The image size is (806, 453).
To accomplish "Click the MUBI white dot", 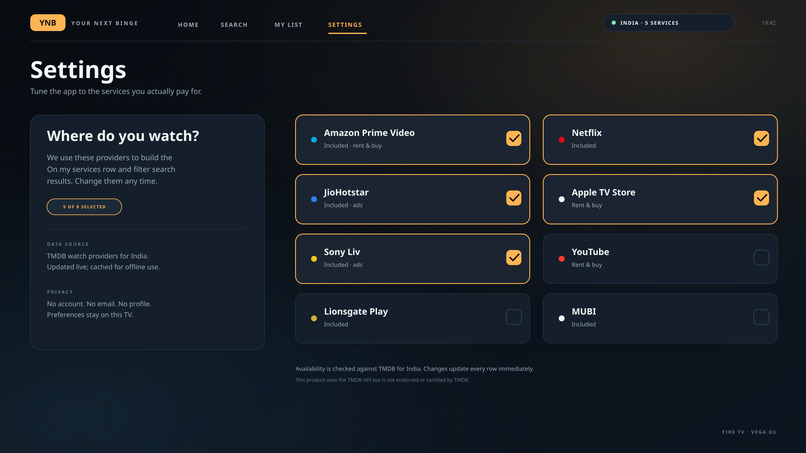I will (561, 318).
